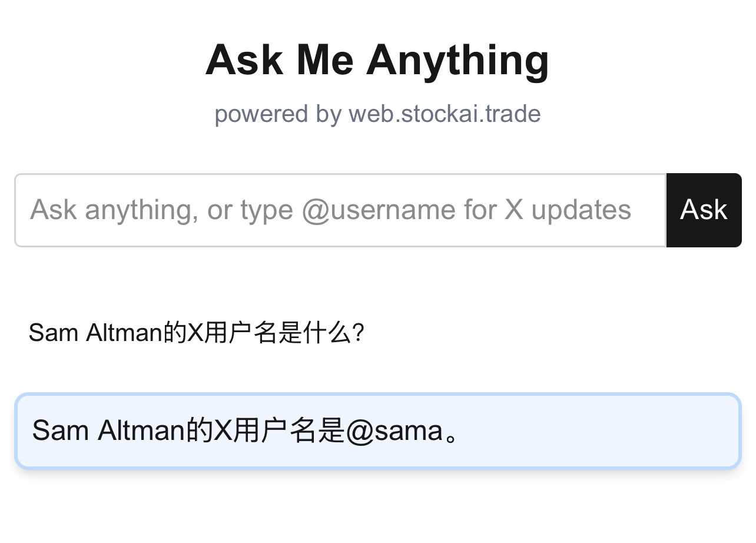Click 'Sam Altman' in the answer box
756x543 pixels.
(x=109, y=431)
